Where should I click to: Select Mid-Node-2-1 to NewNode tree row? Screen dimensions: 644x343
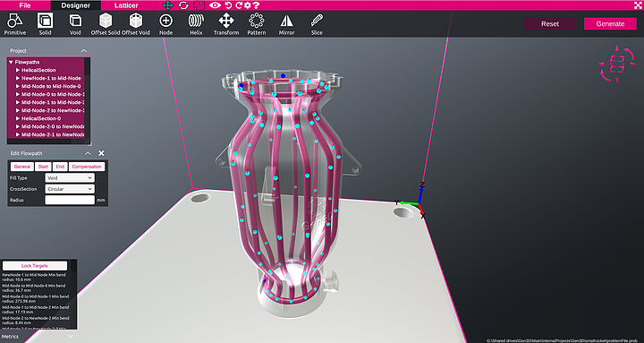[x=46, y=134]
